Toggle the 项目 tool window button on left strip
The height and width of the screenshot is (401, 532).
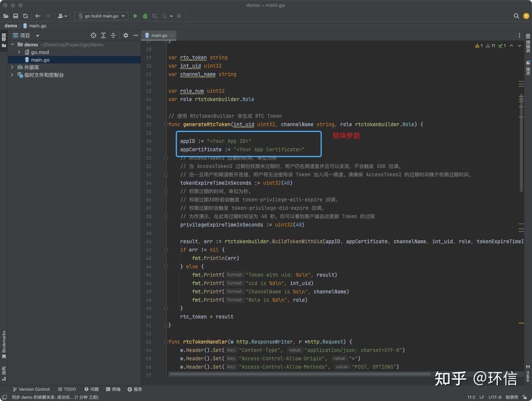4,40
